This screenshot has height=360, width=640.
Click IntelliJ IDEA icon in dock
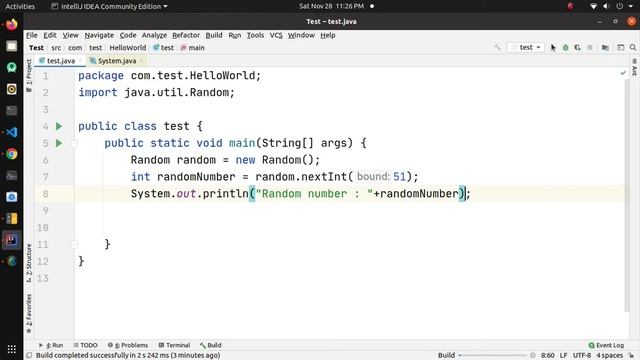(x=11, y=240)
